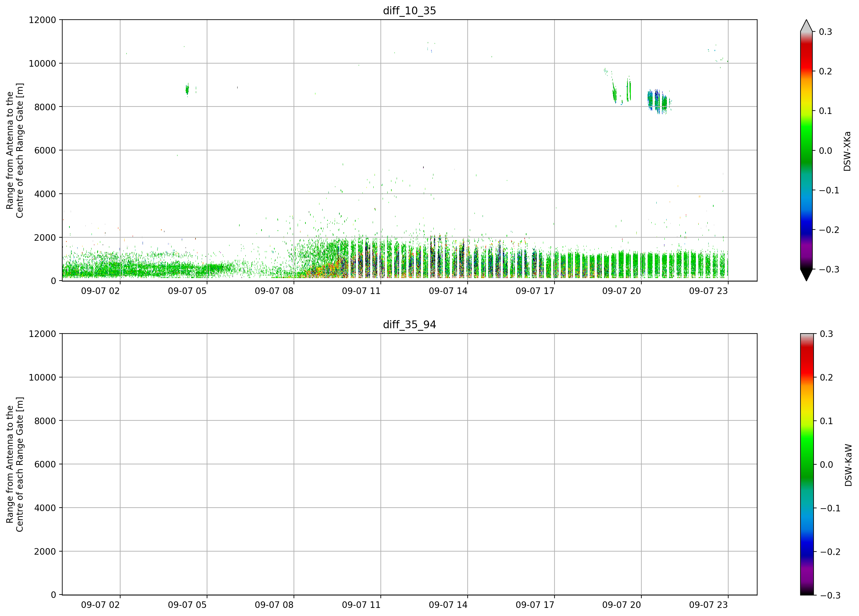Click the 10000 y-tick in diff_10_35 plot
Screen dimensions: 859x616
coord(42,63)
